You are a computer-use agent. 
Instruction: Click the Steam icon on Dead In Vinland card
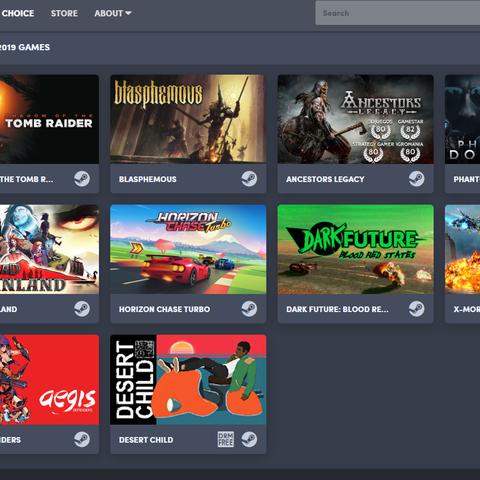82,309
